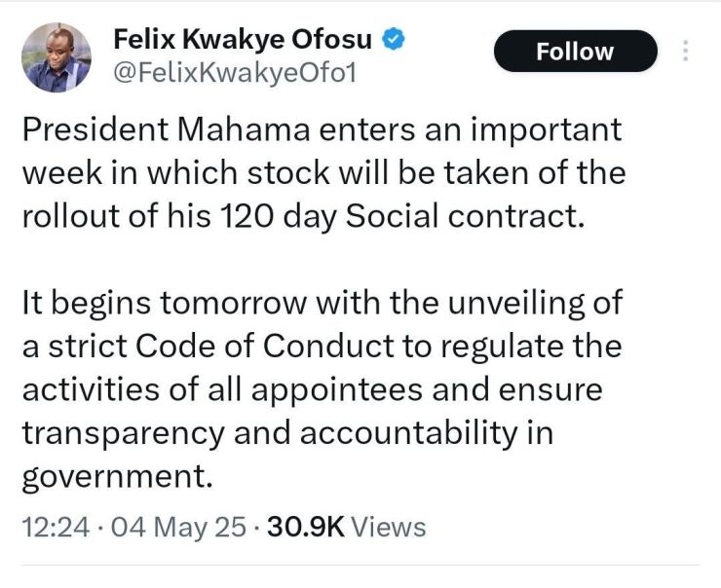
Task: Click the line activities of all appointees
Action: pyautogui.click(x=312, y=390)
